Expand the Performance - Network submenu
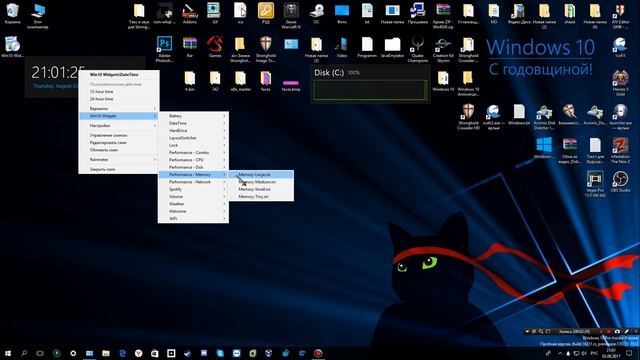The image size is (640, 360). (193, 182)
